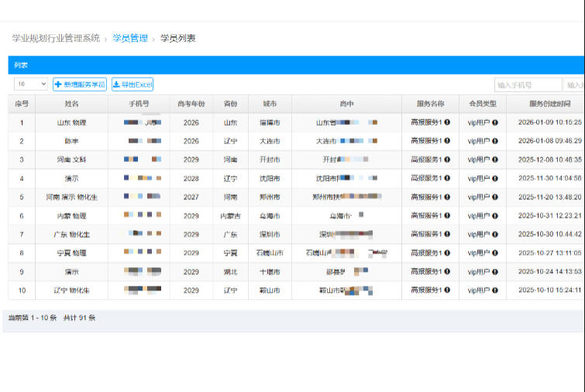The height and width of the screenshot is (392, 585).
Task: Click the 省份 column header
Action: click(231, 104)
